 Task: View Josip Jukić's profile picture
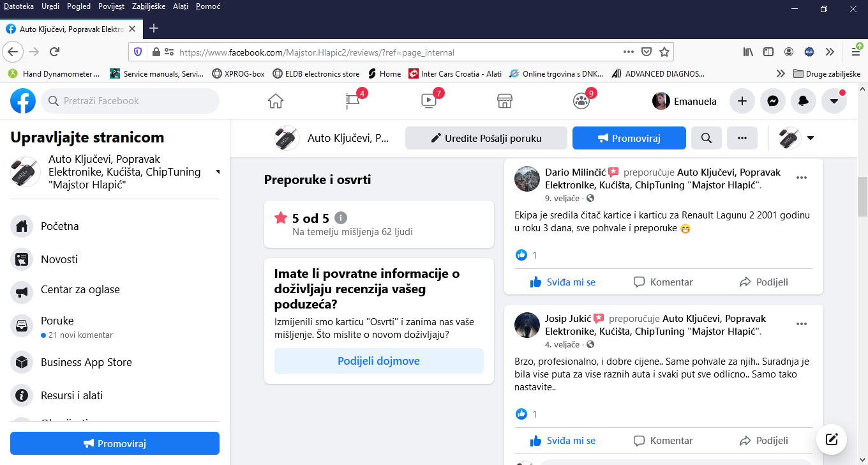pyautogui.click(x=527, y=324)
